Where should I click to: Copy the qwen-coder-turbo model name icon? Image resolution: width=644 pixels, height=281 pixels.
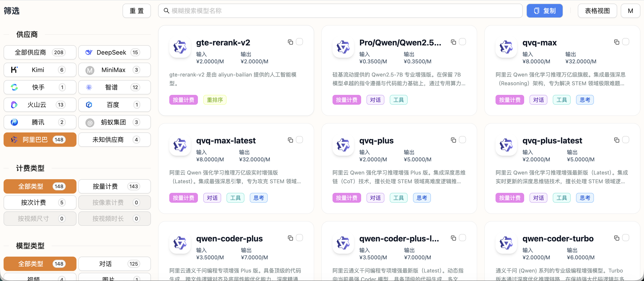click(x=616, y=238)
